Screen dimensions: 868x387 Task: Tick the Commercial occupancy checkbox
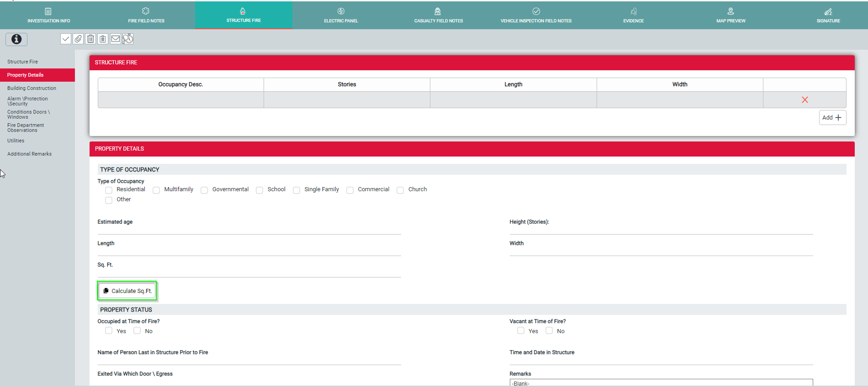pyautogui.click(x=350, y=190)
